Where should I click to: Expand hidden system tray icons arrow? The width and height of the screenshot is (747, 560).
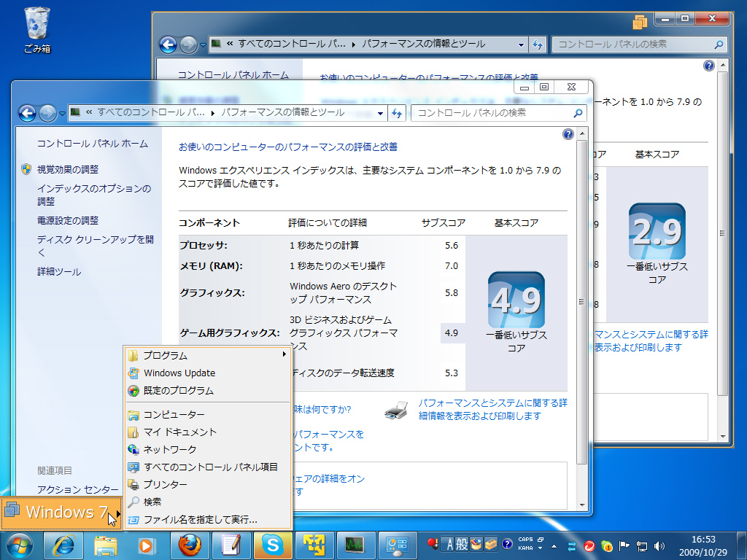coord(554,546)
